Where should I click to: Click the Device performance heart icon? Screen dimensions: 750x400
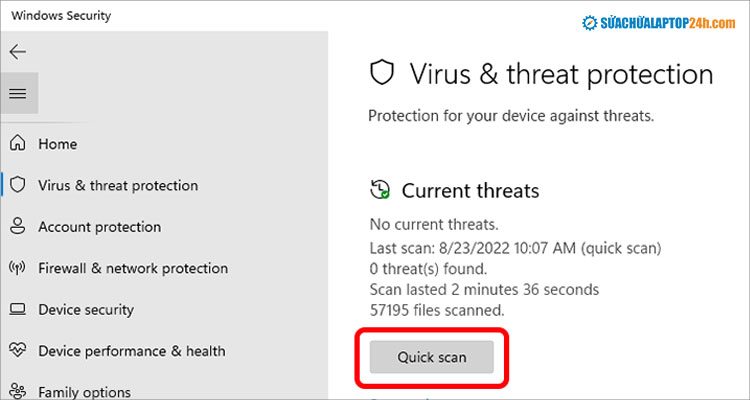(18, 351)
